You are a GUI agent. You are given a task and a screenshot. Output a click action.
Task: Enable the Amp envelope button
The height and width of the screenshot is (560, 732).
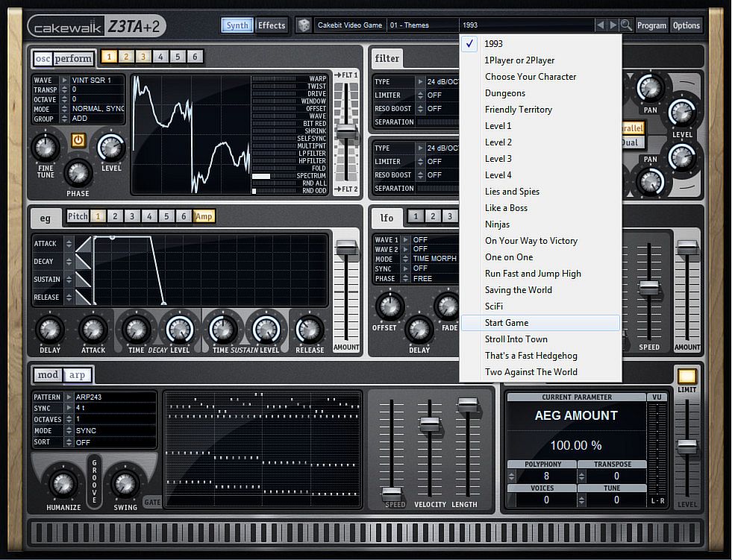(204, 216)
